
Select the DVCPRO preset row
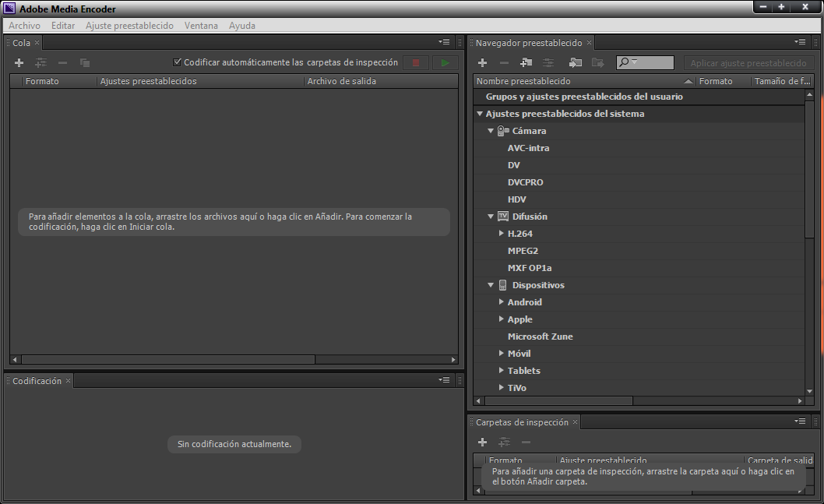tap(639, 182)
